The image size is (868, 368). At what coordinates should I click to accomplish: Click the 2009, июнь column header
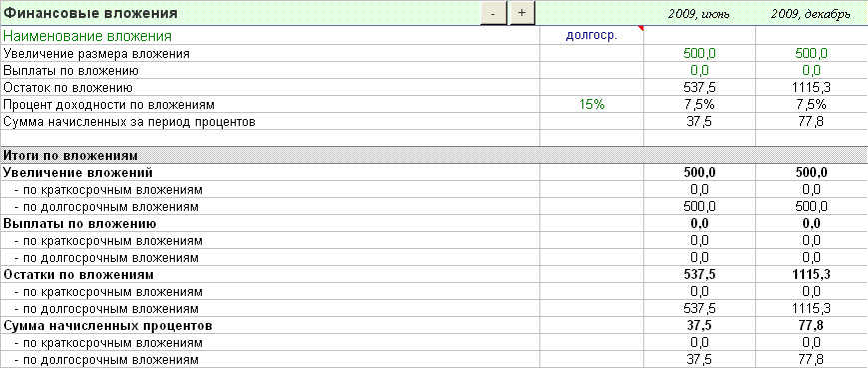point(698,14)
